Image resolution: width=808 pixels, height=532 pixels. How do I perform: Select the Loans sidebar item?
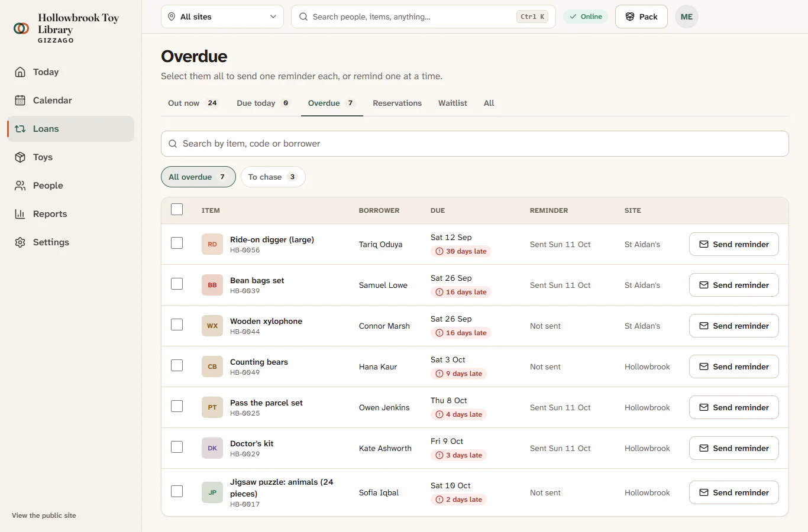70,129
